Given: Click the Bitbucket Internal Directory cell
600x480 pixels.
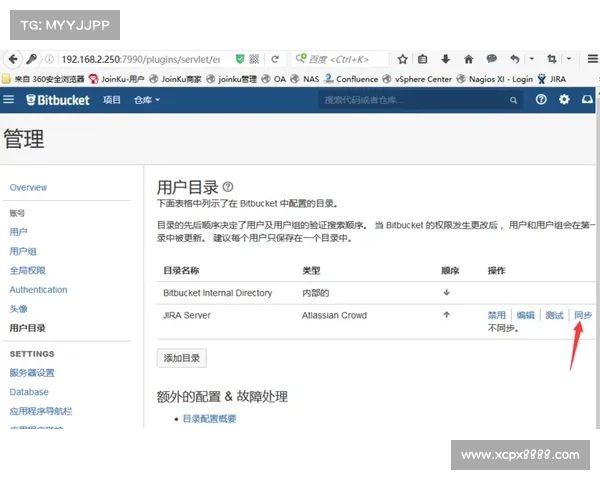Looking at the screenshot, I should pyautogui.click(x=218, y=293).
